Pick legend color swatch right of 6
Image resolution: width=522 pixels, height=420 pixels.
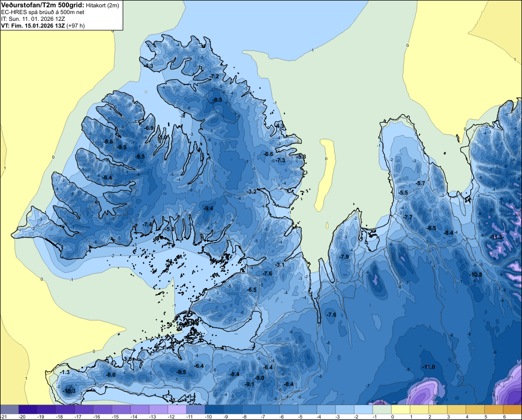click(x=513, y=410)
